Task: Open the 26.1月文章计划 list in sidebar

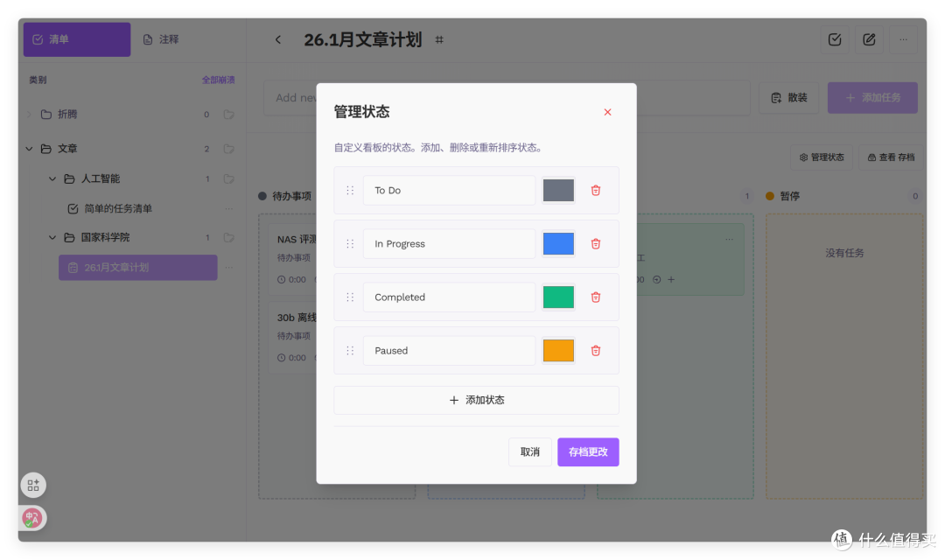Action: click(138, 268)
